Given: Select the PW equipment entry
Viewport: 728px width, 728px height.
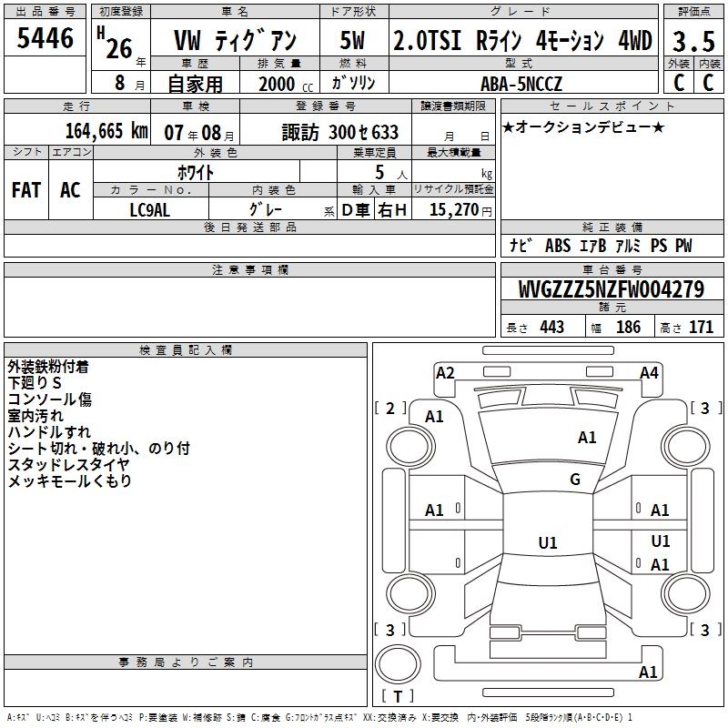Looking at the screenshot, I should tap(683, 246).
